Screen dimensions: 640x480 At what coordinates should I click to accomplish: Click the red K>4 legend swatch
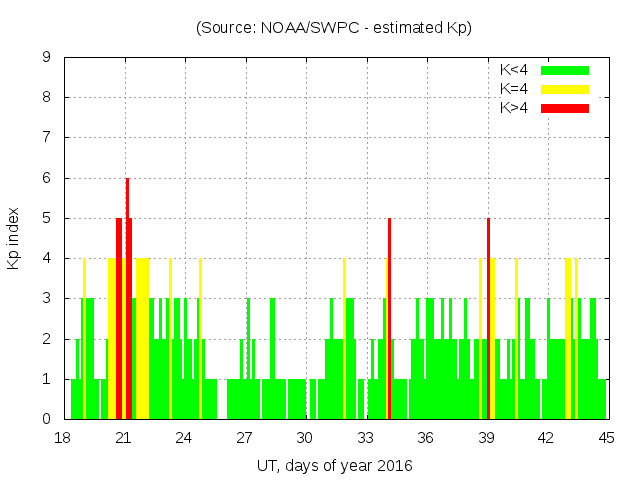coord(565,108)
